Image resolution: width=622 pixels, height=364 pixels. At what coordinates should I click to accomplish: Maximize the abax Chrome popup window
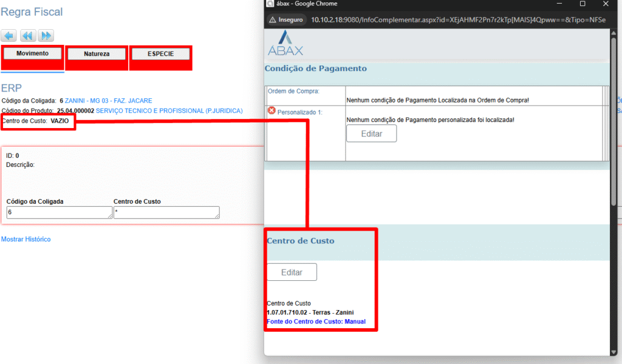coord(583,4)
